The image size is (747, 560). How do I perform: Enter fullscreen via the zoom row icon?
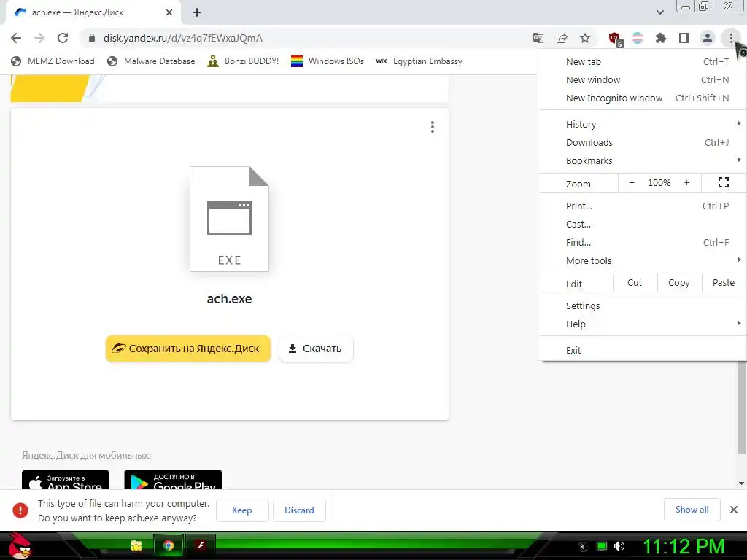coord(723,182)
